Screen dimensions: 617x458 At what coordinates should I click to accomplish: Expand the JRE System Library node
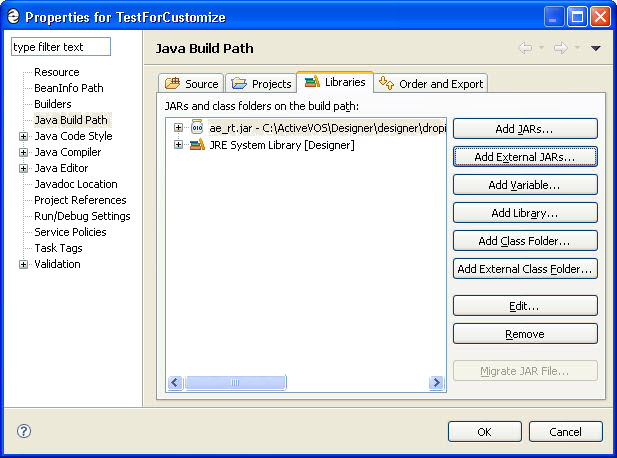(x=178, y=145)
